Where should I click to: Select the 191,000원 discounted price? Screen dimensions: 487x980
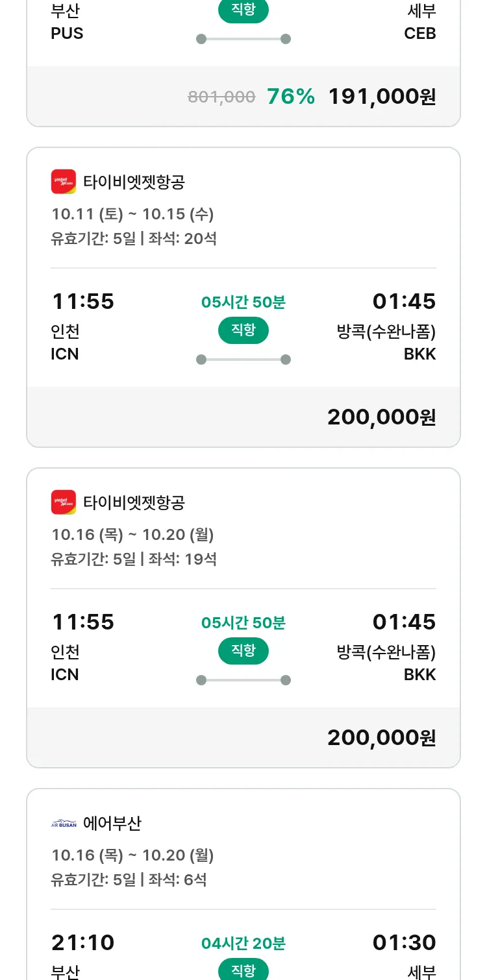(382, 97)
